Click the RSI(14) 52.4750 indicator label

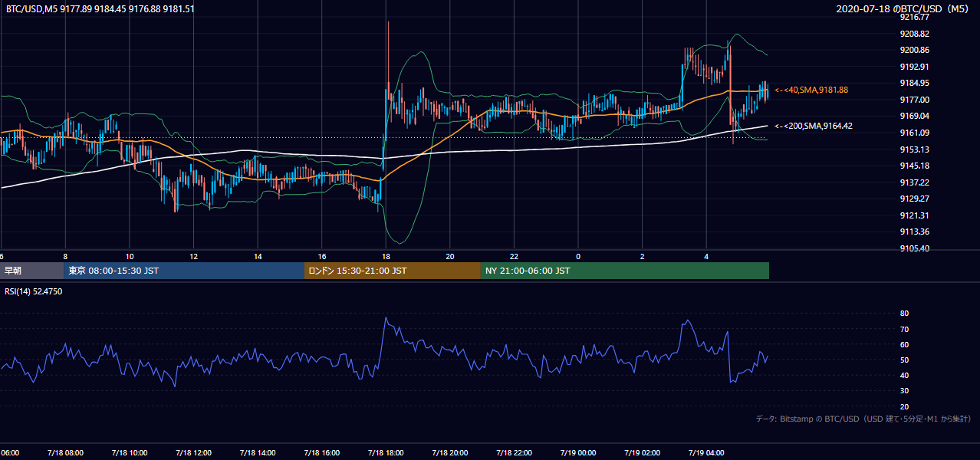point(34,291)
